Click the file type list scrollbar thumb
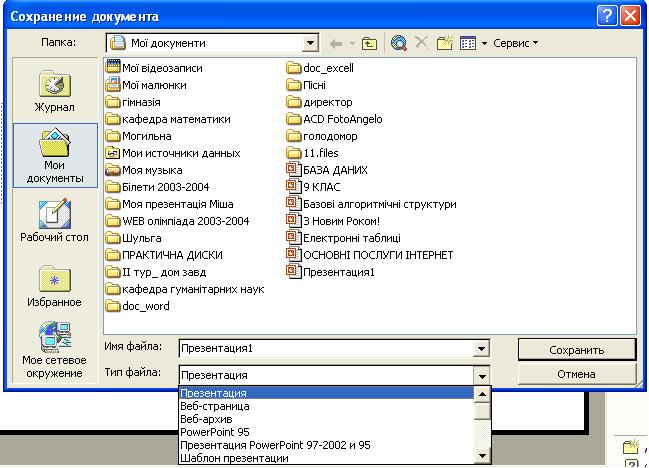Image resolution: width=649 pixels, height=468 pixels. coord(482,410)
